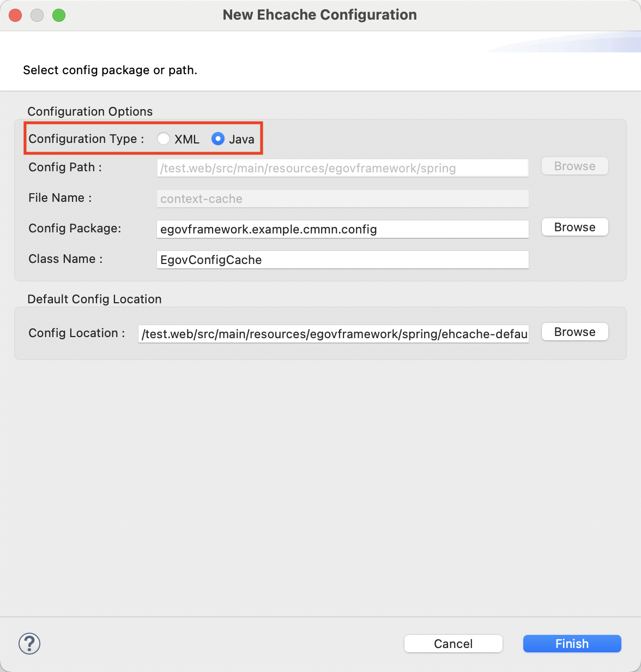Image resolution: width=641 pixels, height=672 pixels.
Task: Click the Configuration Type label
Action: pyautogui.click(x=86, y=139)
